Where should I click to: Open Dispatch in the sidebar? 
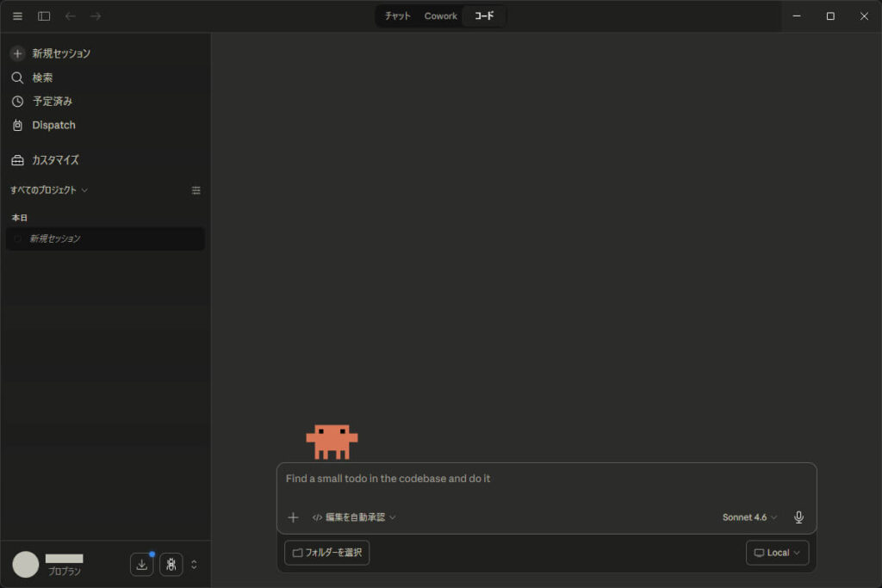[53, 126]
